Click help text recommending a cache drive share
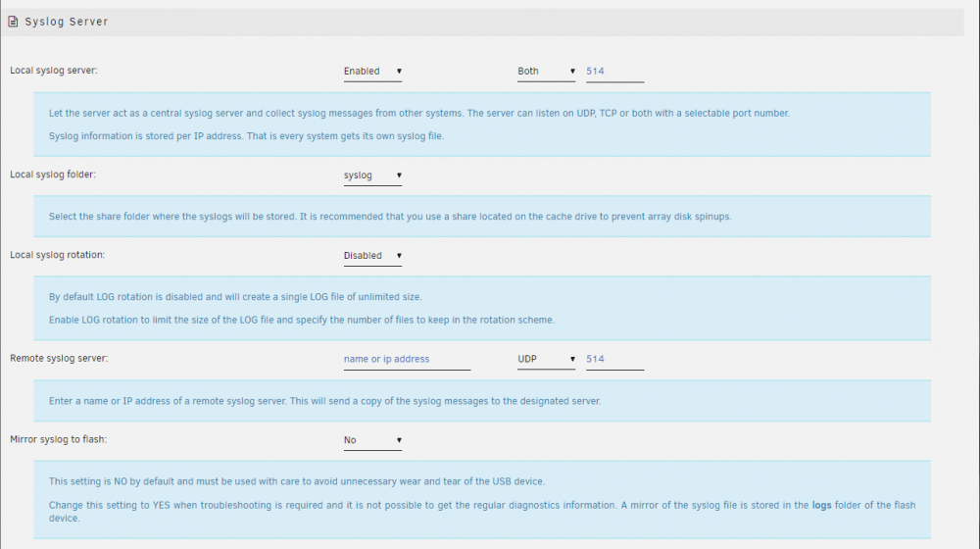Viewport: 980px width, 549px height. (390, 217)
